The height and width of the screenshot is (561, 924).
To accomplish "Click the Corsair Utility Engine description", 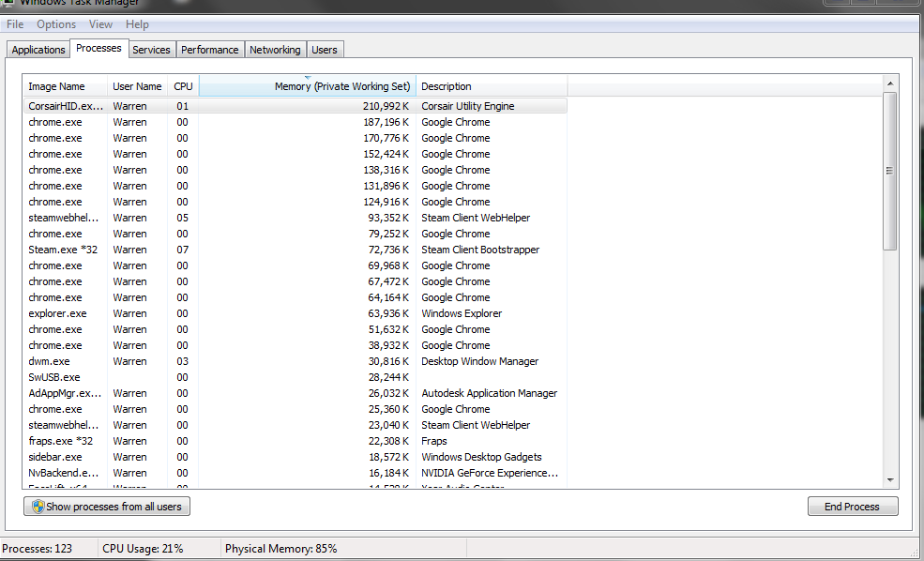I will (468, 106).
